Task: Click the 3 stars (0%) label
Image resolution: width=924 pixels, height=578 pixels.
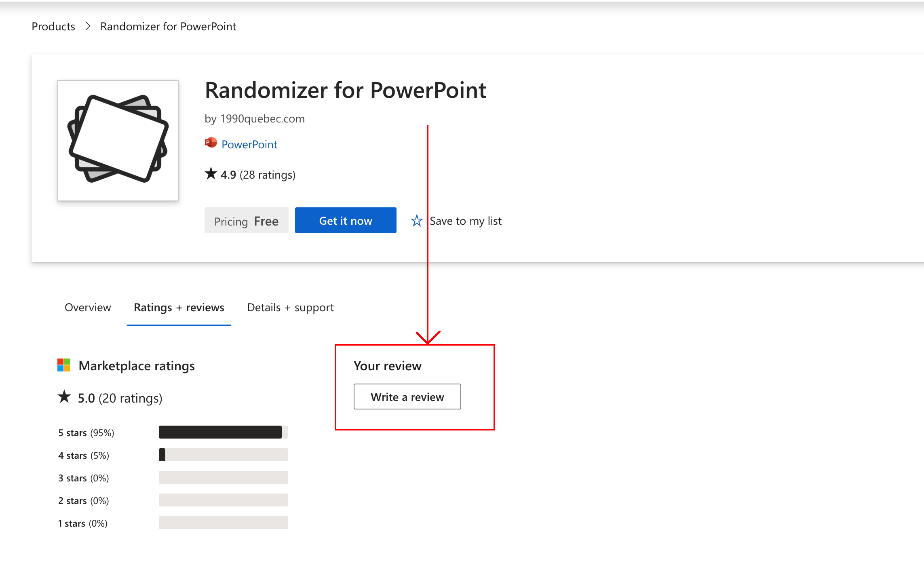Action: tap(84, 478)
